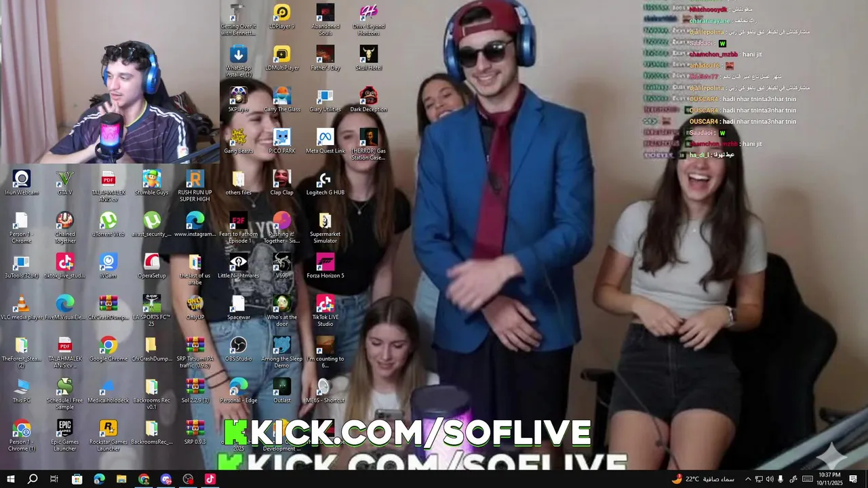The height and width of the screenshot is (488, 868).
Task: Select the FiveM.VisualEle Edge file icon
Action: coord(65,308)
